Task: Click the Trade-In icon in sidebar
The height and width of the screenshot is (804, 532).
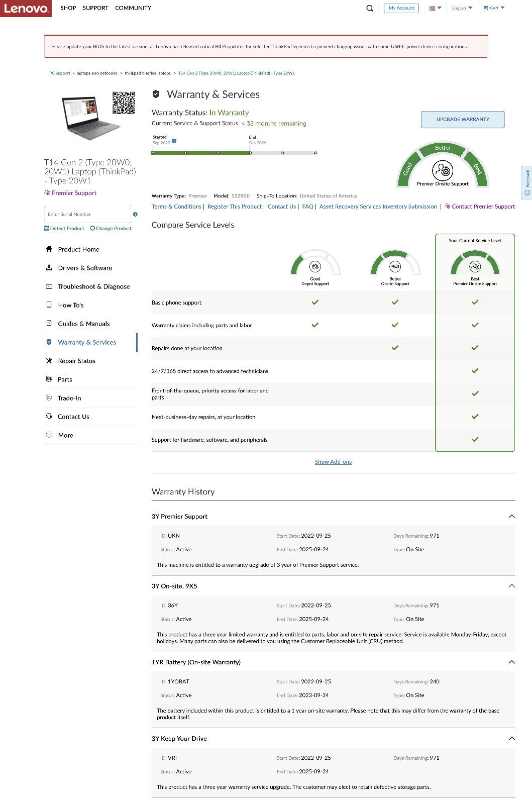Action: [x=49, y=397]
